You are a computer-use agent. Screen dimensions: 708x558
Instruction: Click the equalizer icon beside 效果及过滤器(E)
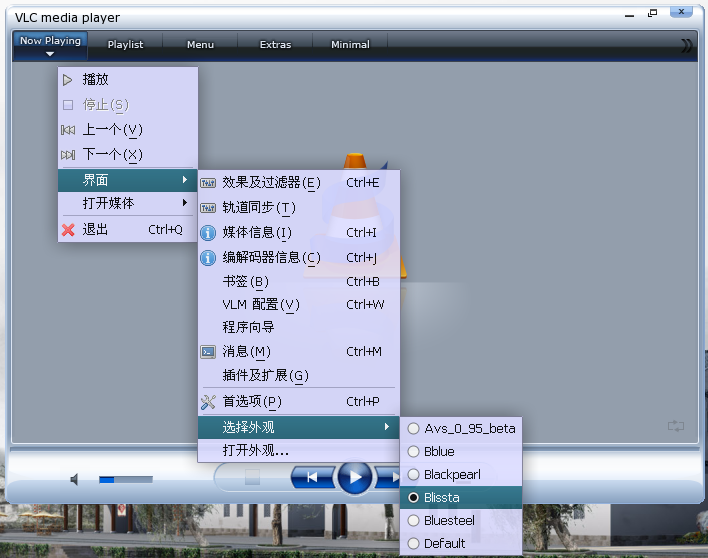[208, 183]
